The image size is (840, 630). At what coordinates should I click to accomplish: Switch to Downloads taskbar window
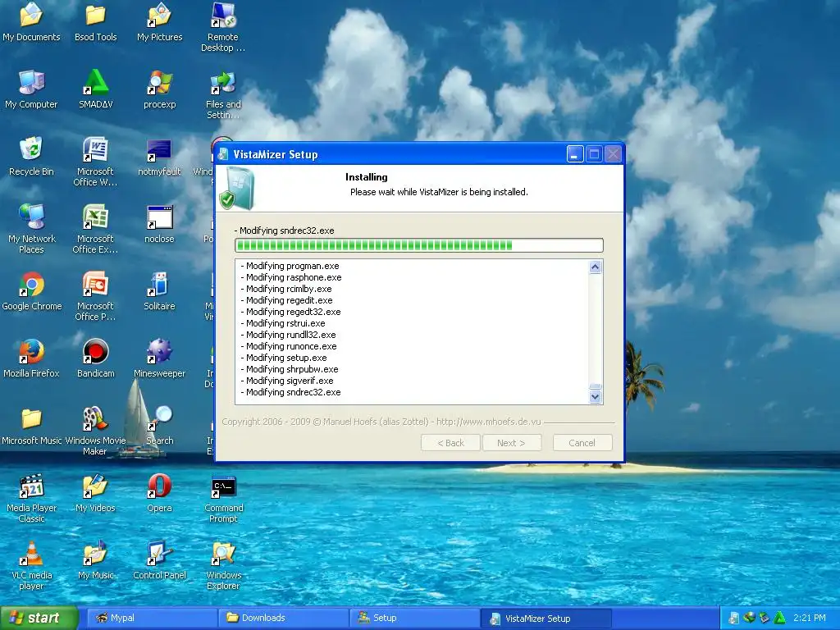point(283,618)
